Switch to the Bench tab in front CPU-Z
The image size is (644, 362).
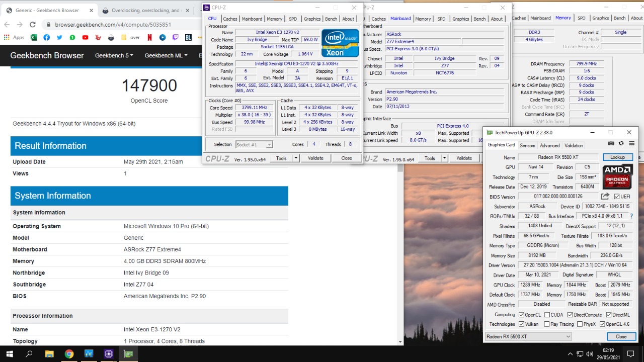(331, 19)
